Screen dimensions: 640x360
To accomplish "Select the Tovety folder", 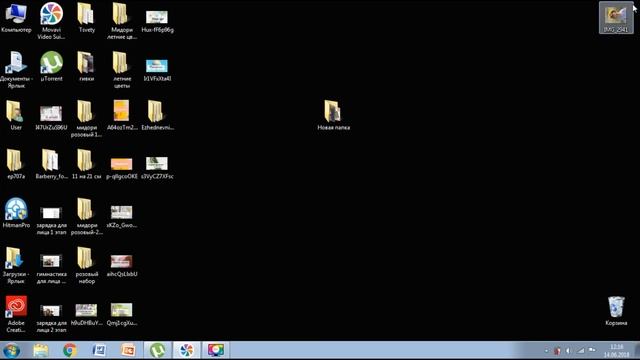I will pos(87,18).
